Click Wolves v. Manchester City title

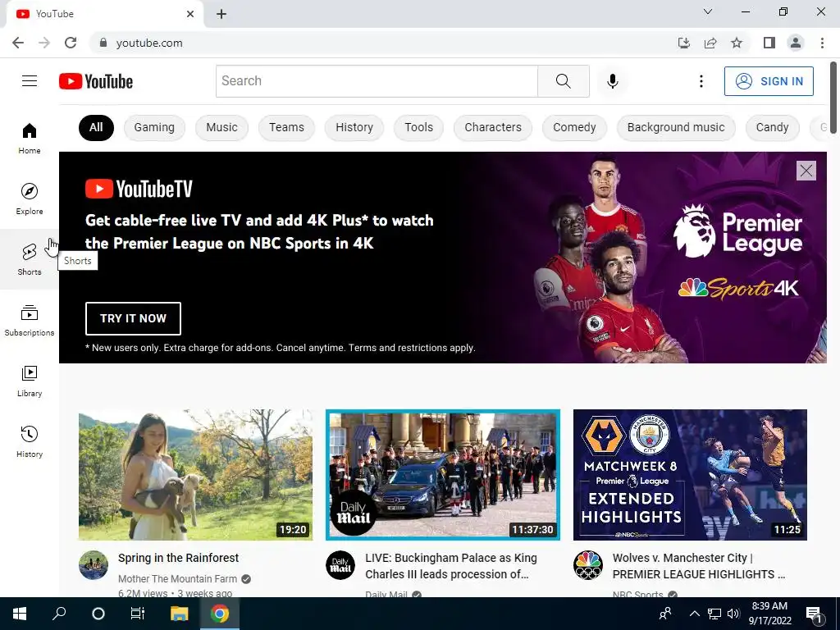[x=699, y=566]
